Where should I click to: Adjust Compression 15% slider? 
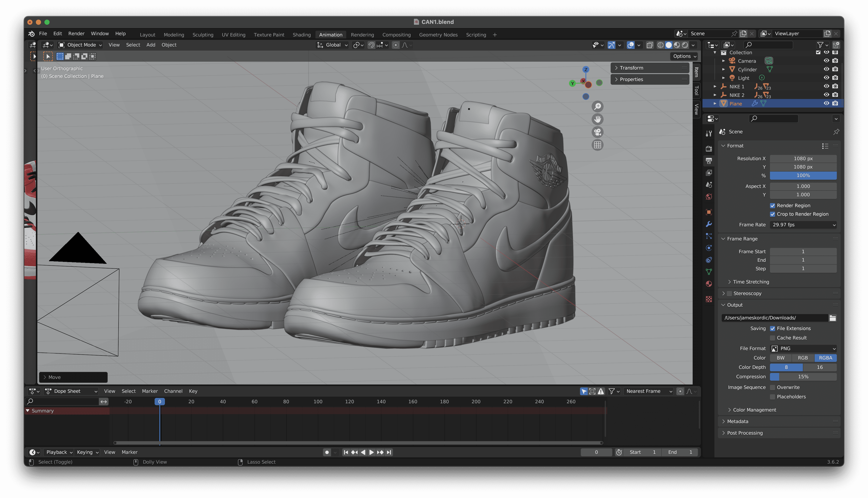[803, 377]
